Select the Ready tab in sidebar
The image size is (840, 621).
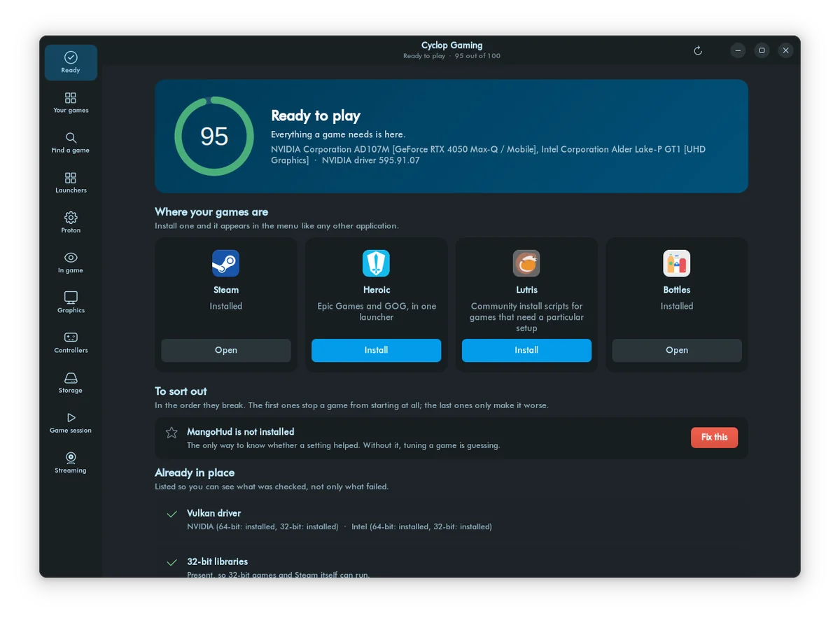pos(71,62)
